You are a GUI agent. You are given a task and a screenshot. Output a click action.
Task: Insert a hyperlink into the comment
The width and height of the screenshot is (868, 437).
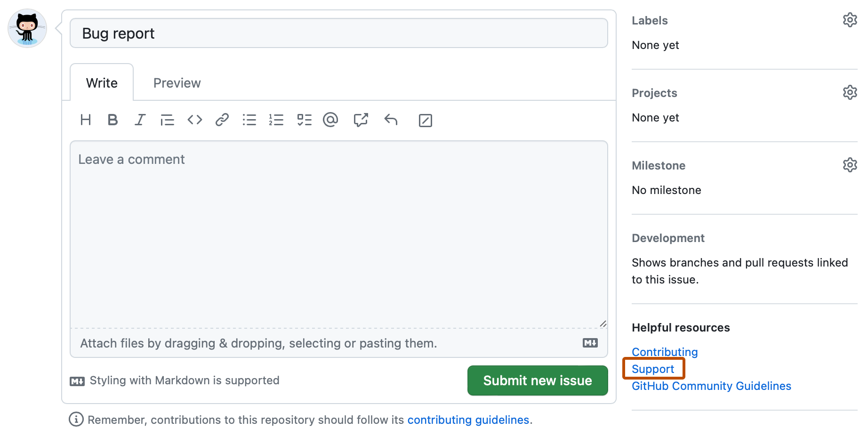coord(222,120)
